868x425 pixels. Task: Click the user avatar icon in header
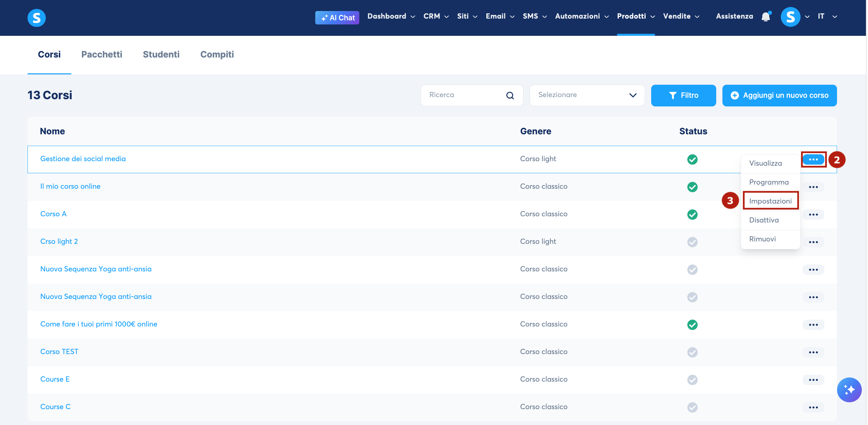click(791, 17)
